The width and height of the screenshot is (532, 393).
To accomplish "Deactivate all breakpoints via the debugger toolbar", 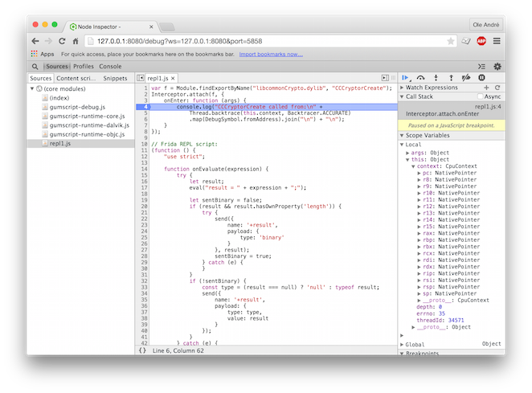I will pos(466,78).
